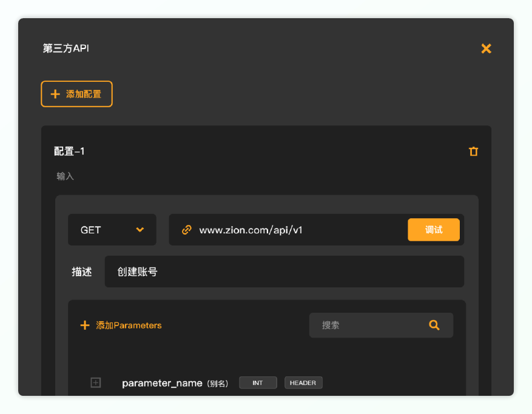Close the 第三方API dialog with the X

pos(486,48)
